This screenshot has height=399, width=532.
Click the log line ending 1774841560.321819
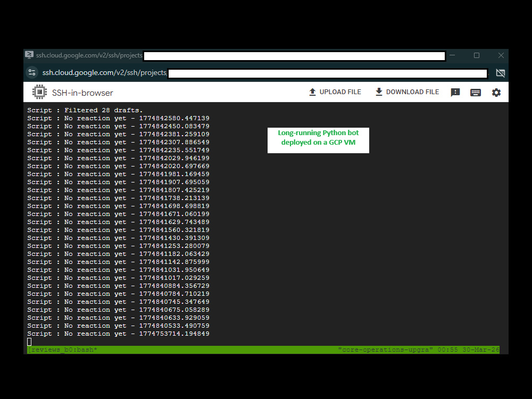(x=119, y=230)
